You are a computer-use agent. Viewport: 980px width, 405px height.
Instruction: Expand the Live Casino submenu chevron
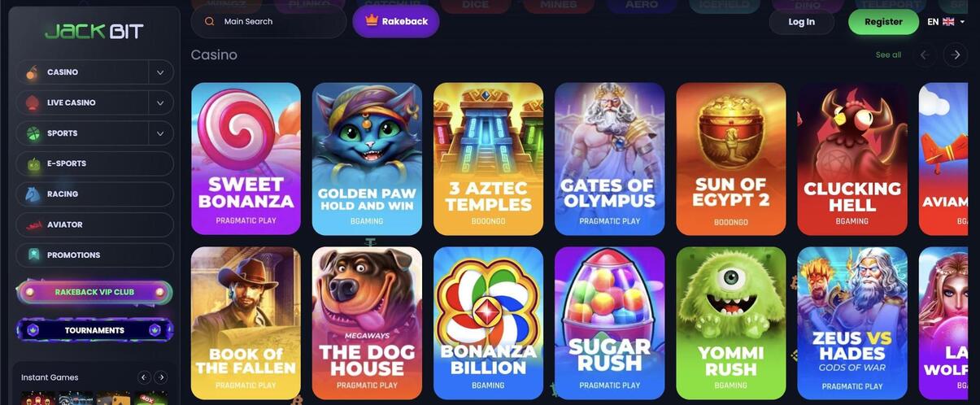point(160,103)
